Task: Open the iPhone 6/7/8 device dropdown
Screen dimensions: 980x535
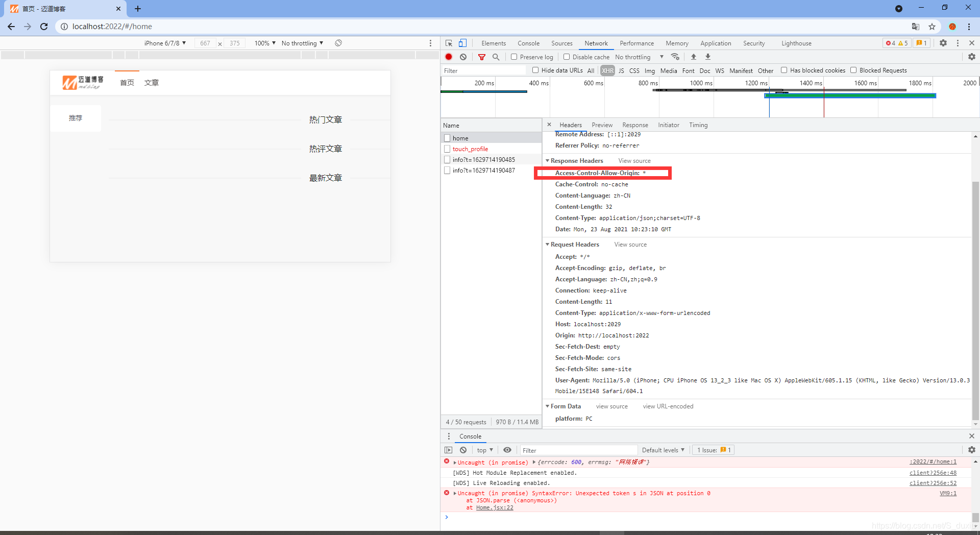Action: click(165, 43)
